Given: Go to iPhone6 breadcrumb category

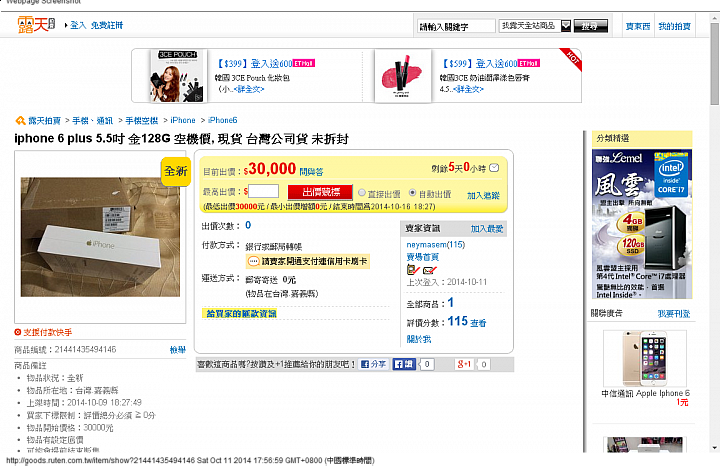Looking at the screenshot, I should (x=223, y=120).
